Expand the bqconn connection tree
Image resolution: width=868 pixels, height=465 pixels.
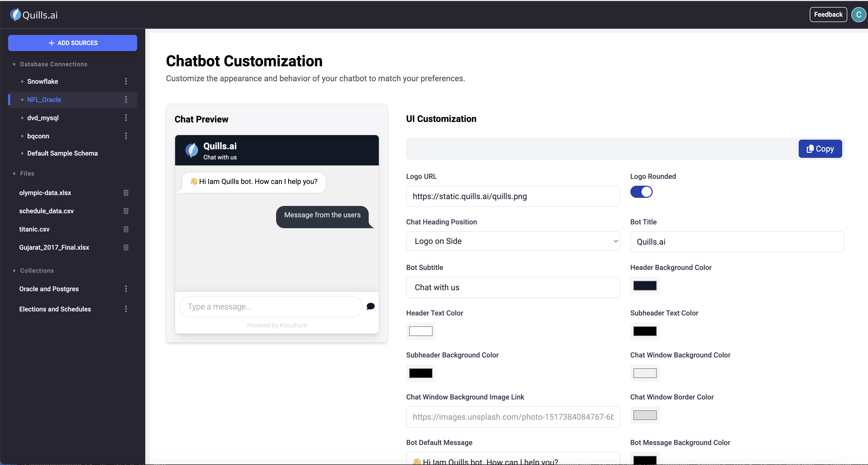23,136
